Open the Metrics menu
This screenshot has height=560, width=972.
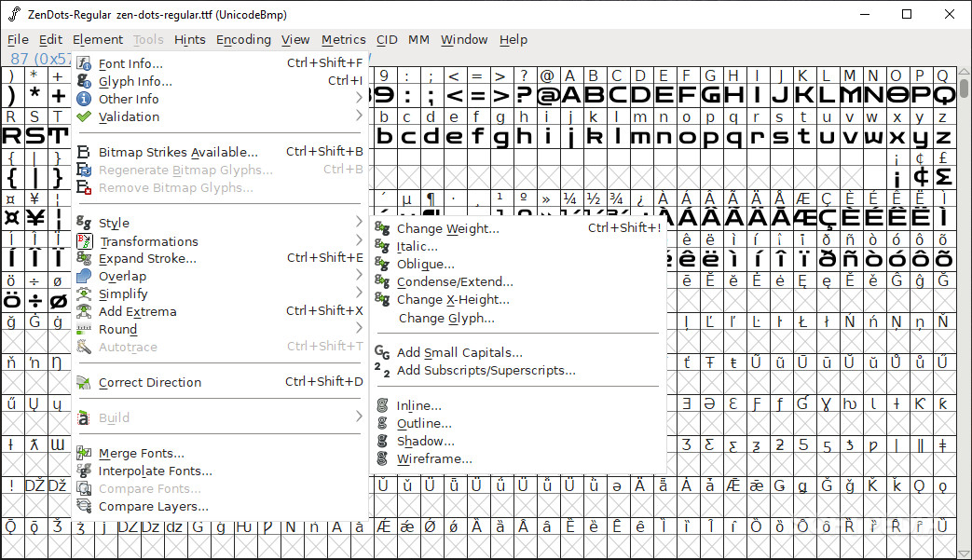click(x=344, y=40)
